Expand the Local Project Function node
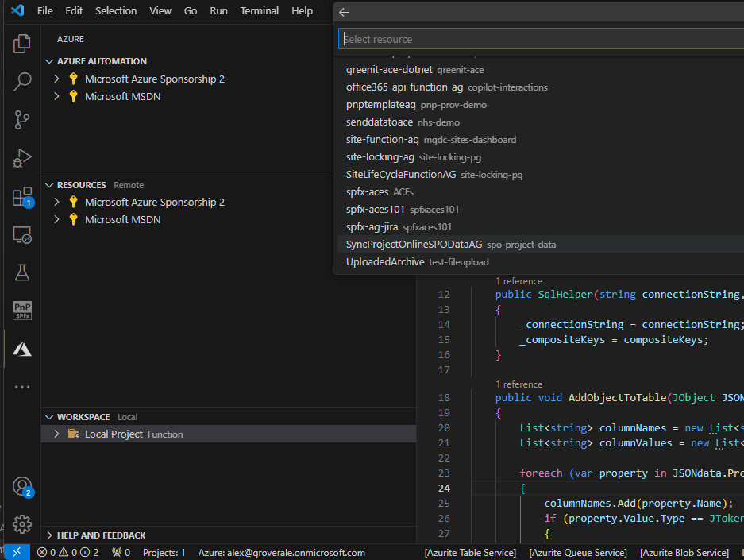 (57, 434)
